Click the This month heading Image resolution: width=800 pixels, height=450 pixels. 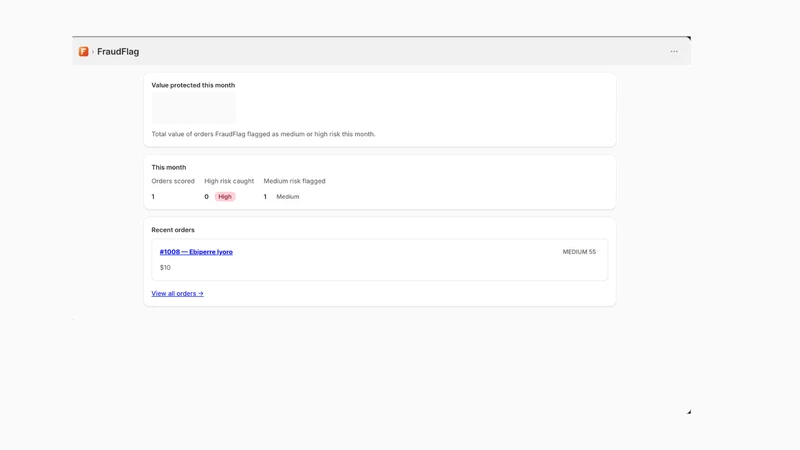169,167
